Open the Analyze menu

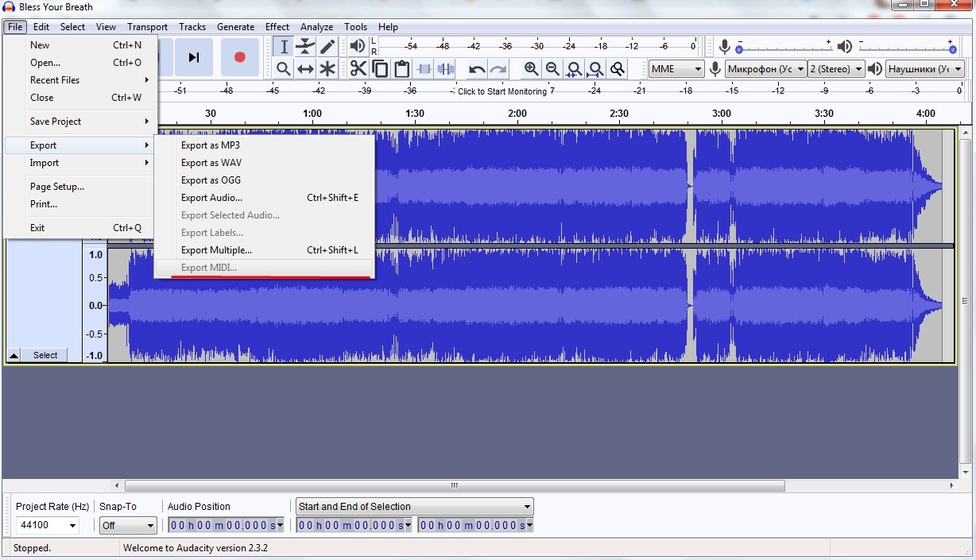(316, 27)
